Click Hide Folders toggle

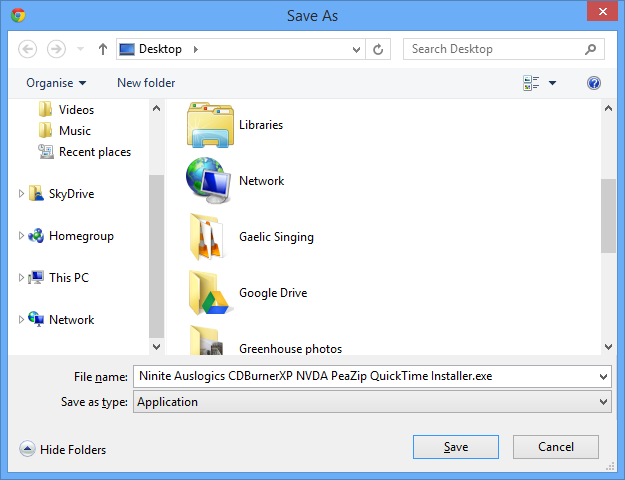pos(63,449)
